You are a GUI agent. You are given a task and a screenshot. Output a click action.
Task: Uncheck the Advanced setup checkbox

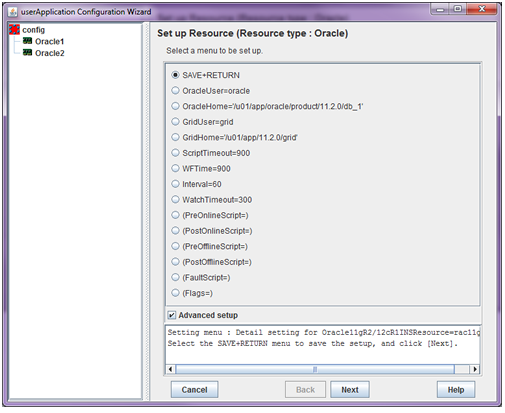(172, 315)
